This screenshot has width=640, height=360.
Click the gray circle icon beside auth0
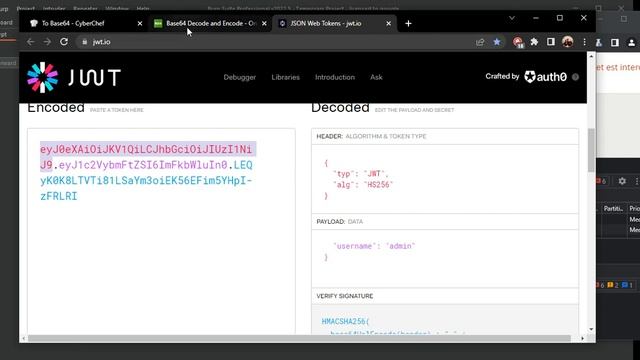point(576,77)
